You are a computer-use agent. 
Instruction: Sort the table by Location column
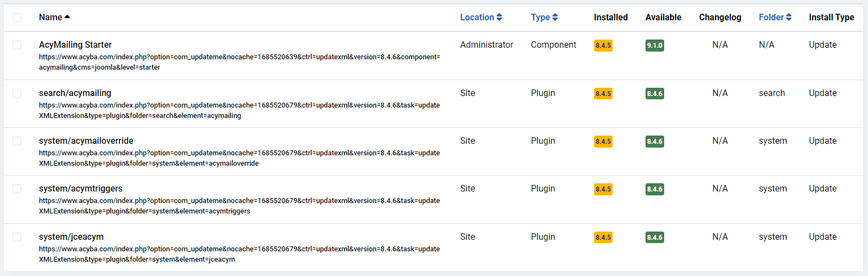click(477, 18)
